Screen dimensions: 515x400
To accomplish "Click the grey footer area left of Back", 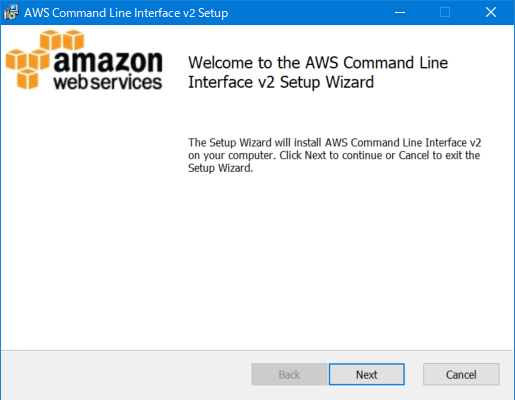I will [127, 374].
